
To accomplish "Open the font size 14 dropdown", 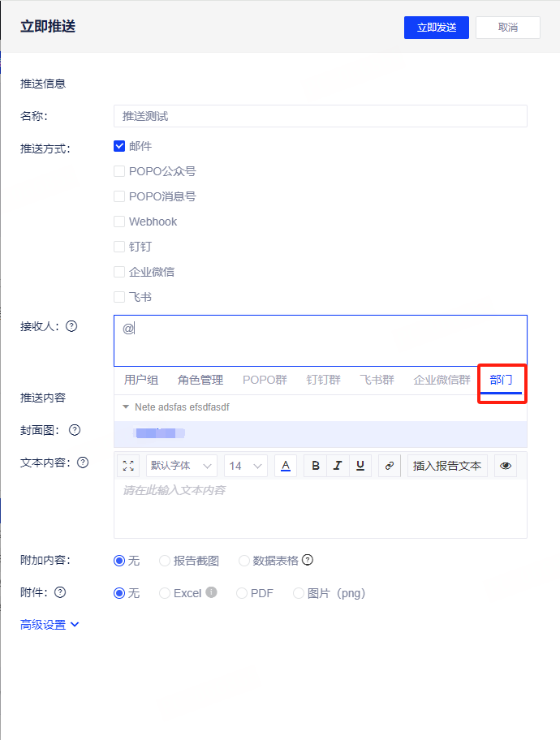I will tap(246, 466).
